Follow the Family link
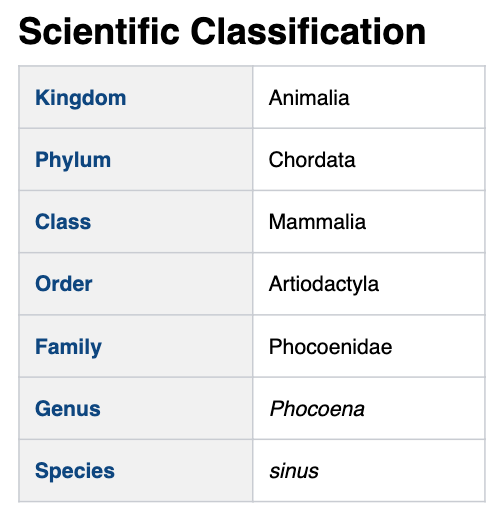Screen dimensions: 502x517 tap(68, 347)
